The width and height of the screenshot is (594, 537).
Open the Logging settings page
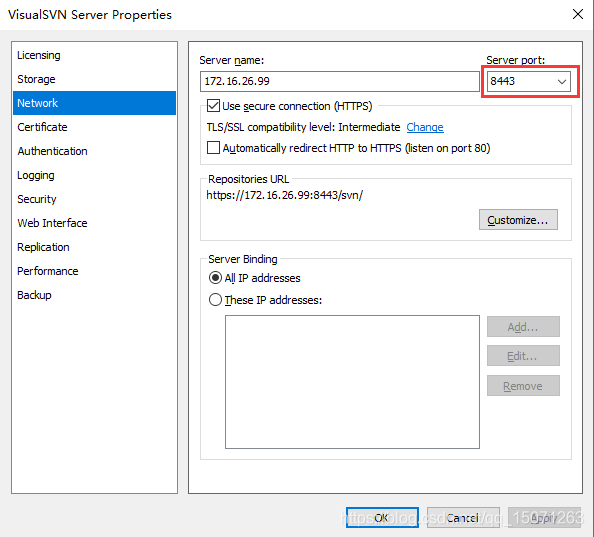(x=94, y=175)
